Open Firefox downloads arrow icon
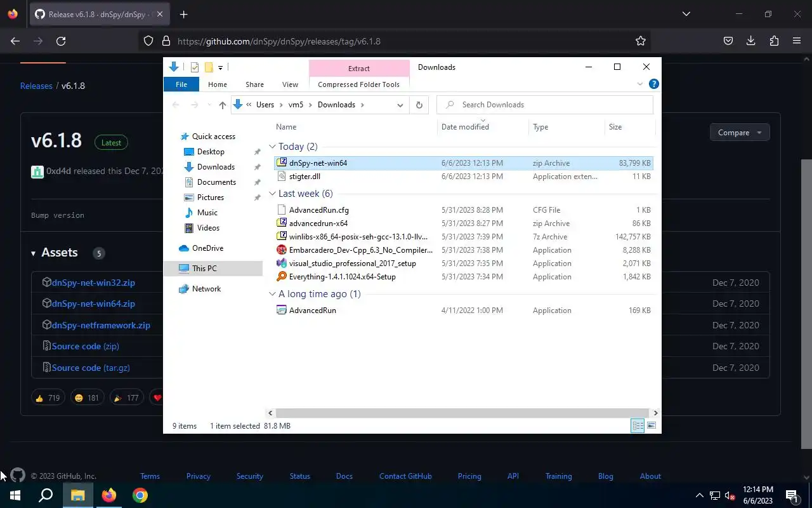Image resolution: width=812 pixels, height=508 pixels. [751, 41]
